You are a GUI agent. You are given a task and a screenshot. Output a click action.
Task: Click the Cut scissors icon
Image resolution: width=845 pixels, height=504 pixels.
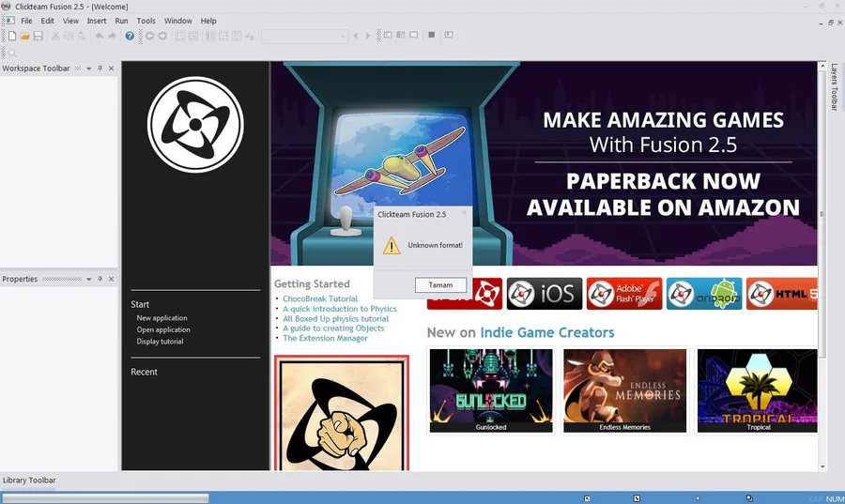point(55,36)
